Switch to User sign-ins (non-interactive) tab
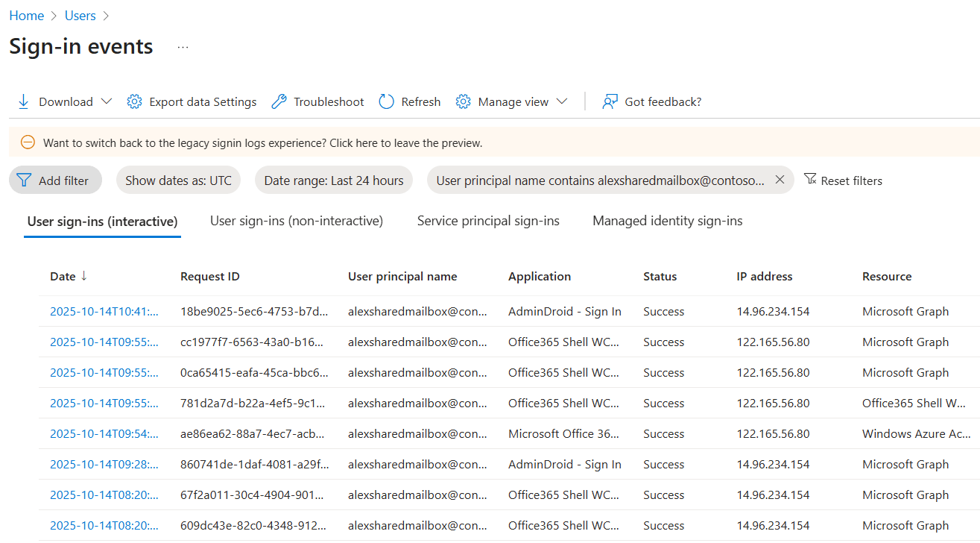 (x=297, y=221)
